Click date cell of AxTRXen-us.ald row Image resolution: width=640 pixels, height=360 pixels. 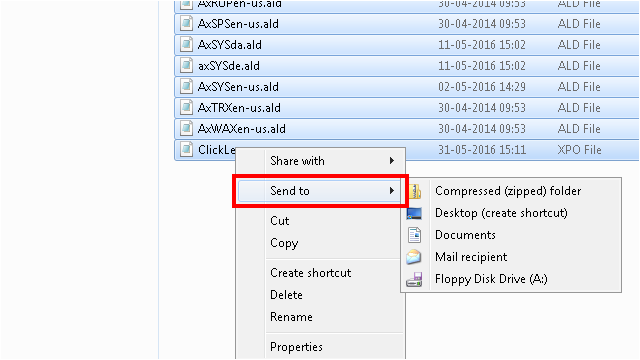[482, 108]
